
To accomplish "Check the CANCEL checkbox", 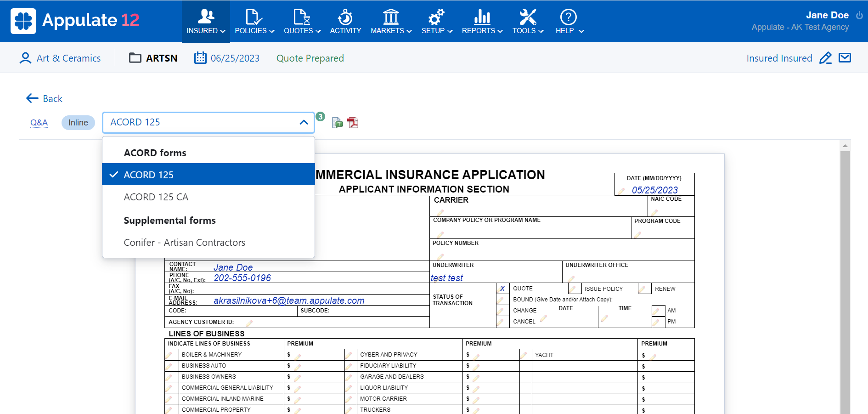I will 502,322.
